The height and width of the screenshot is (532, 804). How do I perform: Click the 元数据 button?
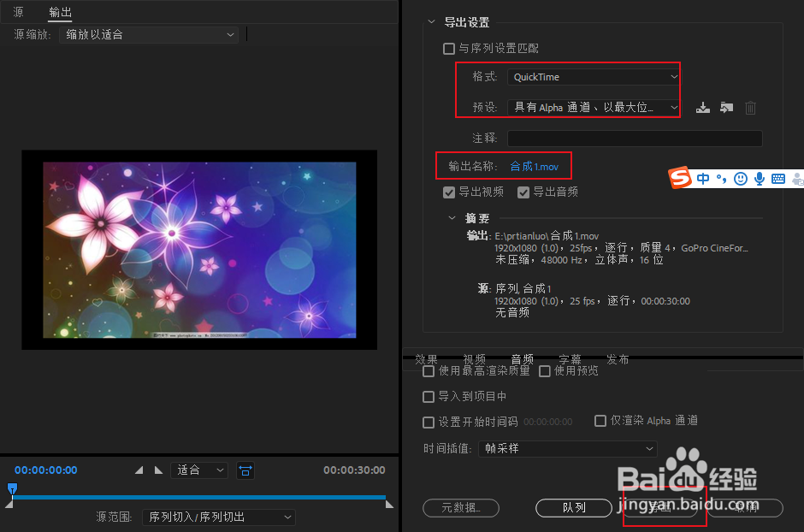[x=461, y=507]
